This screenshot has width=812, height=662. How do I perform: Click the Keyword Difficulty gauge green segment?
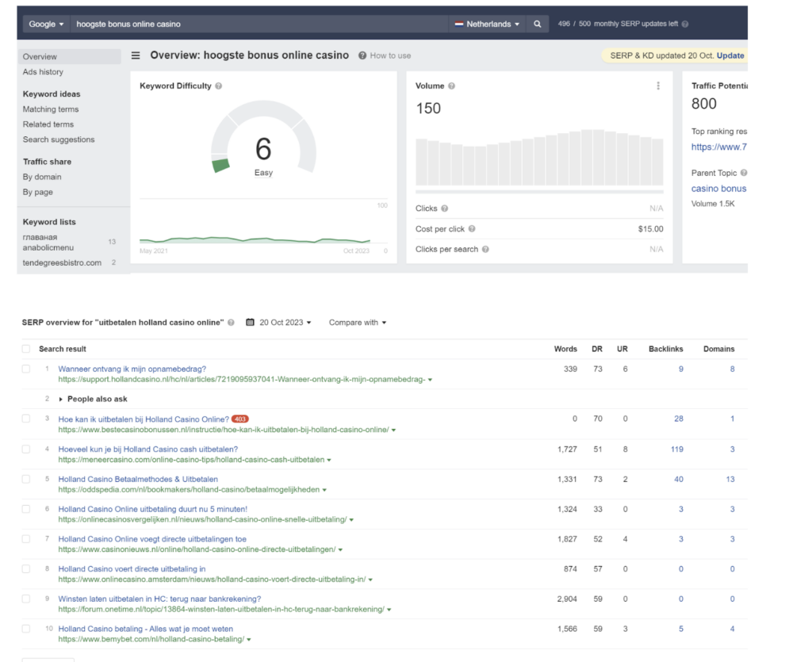click(220, 165)
